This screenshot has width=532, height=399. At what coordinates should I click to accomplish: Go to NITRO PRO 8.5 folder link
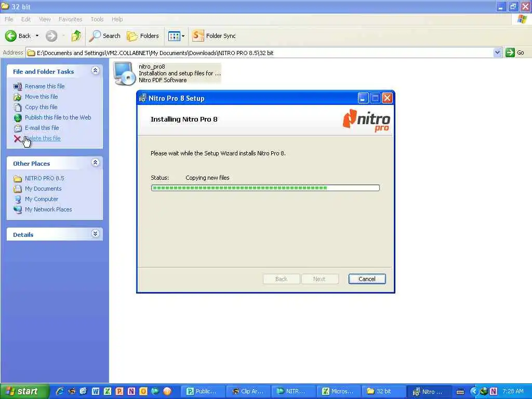point(45,178)
